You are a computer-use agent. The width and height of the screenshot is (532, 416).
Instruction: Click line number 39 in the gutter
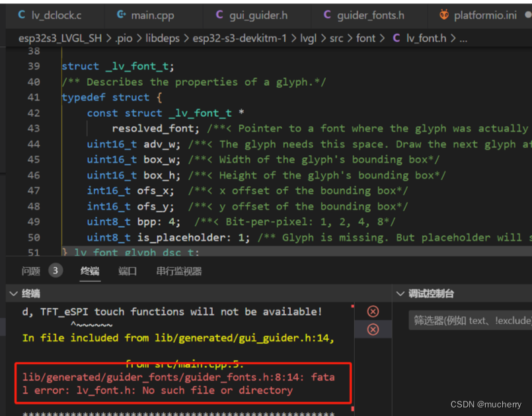point(34,66)
